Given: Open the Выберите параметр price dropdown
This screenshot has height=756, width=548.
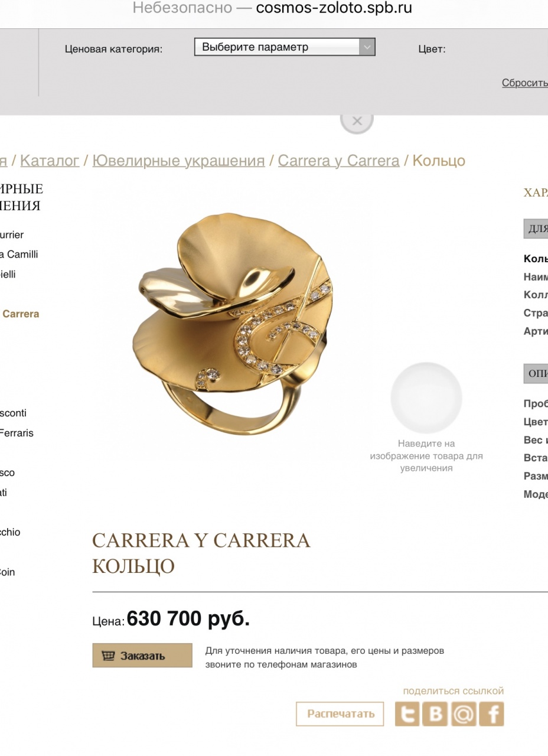Looking at the screenshot, I should click(x=285, y=47).
